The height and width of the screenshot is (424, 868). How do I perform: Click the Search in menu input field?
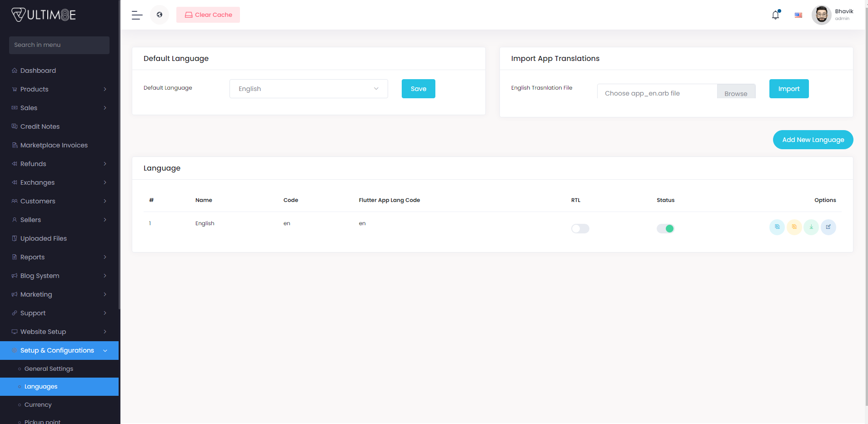[x=59, y=45]
